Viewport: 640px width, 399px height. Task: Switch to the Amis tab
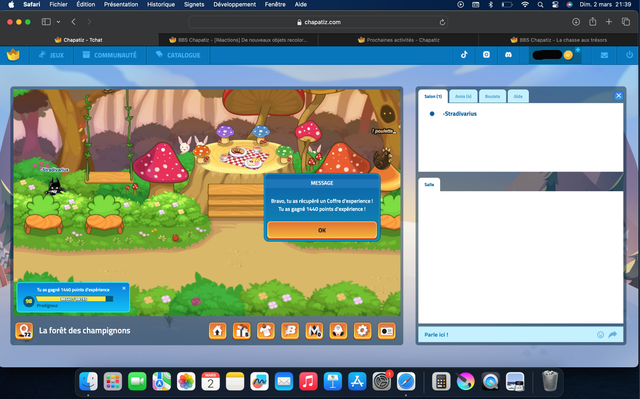click(463, 96)
